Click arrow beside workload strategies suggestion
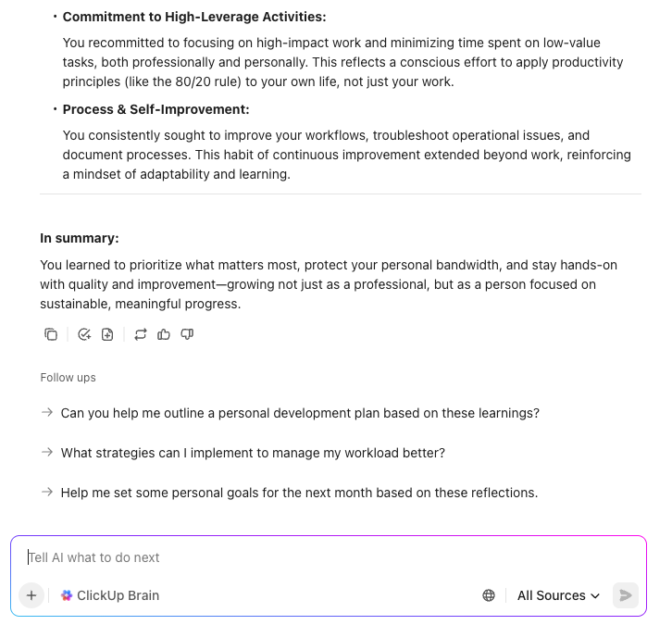 coord(47,453)
